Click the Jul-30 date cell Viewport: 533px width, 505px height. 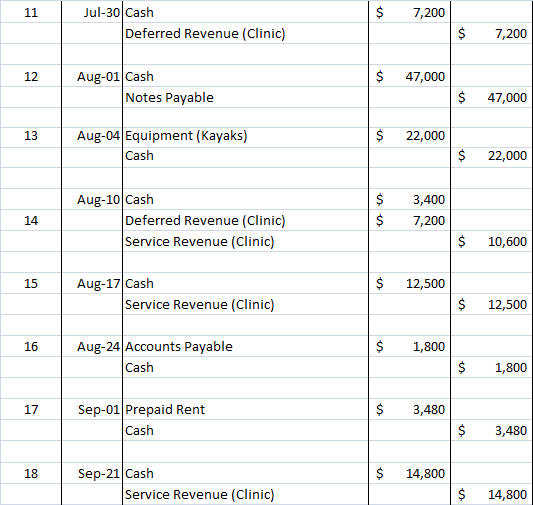92,13
